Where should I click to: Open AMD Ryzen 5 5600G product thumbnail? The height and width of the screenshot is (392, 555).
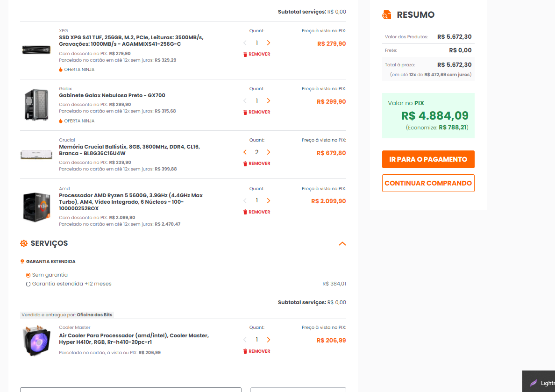pyautogui.click(x=36, y=207)
